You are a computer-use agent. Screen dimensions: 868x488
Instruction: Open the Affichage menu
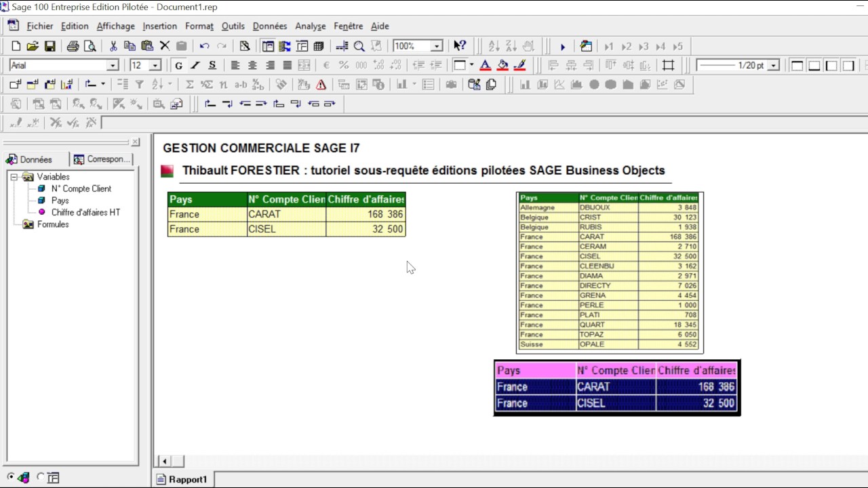click(115, 26)
